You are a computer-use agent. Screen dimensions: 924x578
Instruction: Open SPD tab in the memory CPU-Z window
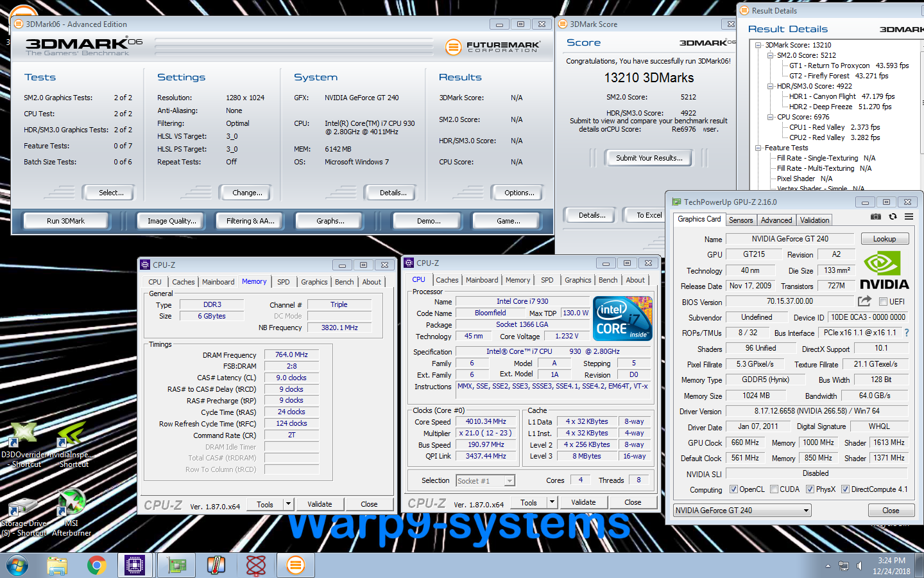(283, 282)
